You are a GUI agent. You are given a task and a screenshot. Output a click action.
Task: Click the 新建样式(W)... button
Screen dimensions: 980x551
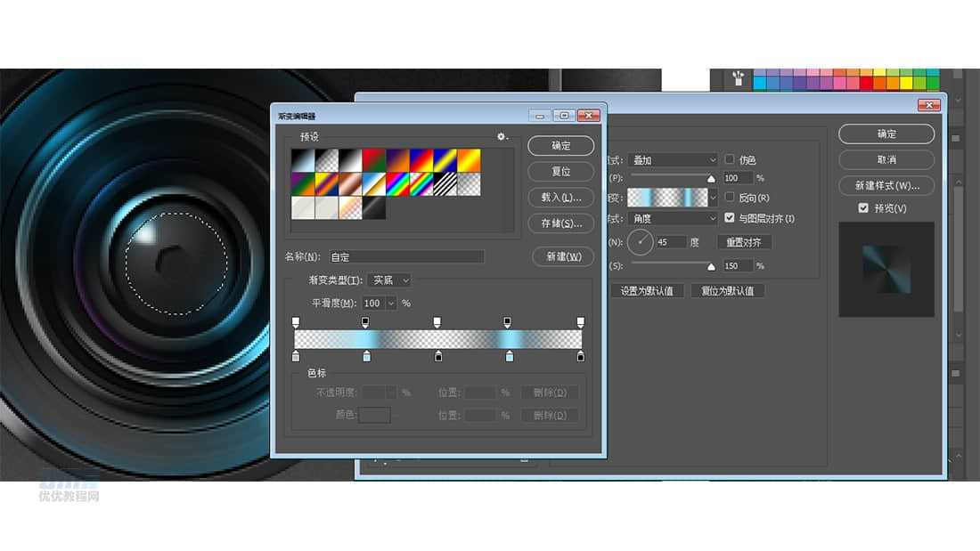click(886, 185)
